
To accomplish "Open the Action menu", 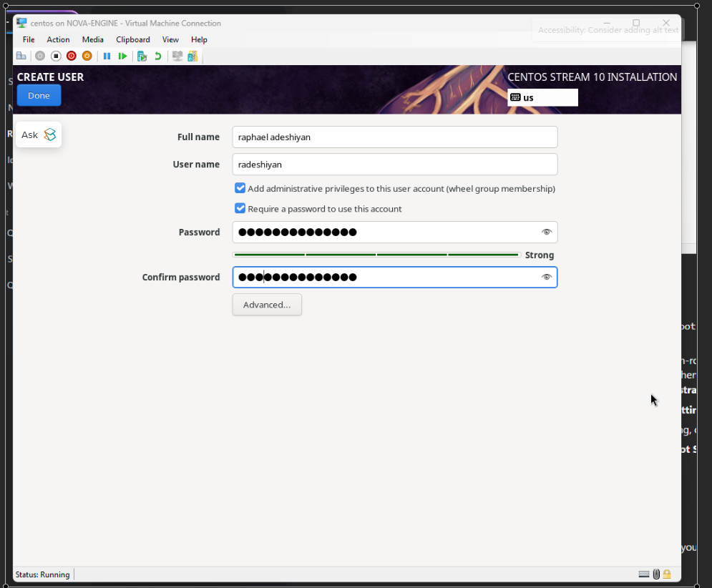I will [58, 39].
